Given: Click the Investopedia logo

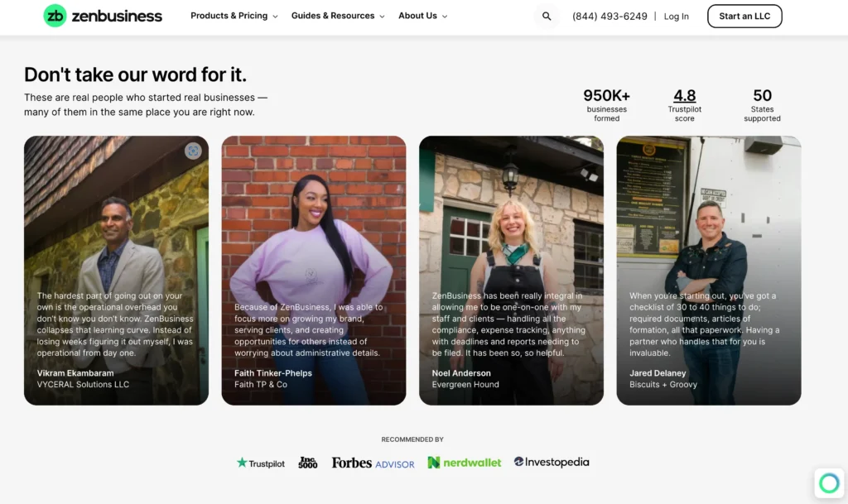Looking at the screenshot, I should pos(552,462).
